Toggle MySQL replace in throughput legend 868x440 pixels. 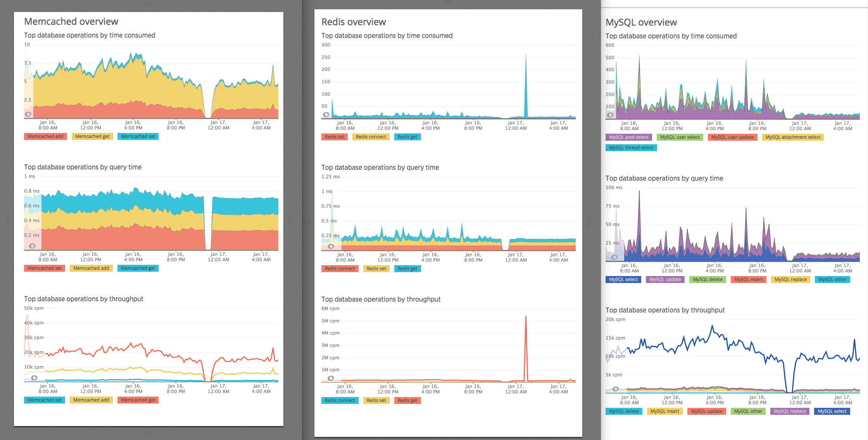click(x=790, y=411)
